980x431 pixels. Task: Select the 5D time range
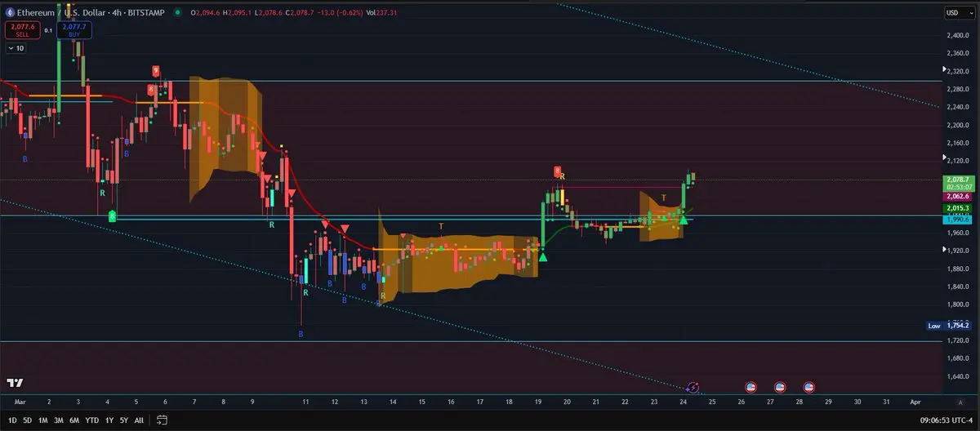coord(28,420)
